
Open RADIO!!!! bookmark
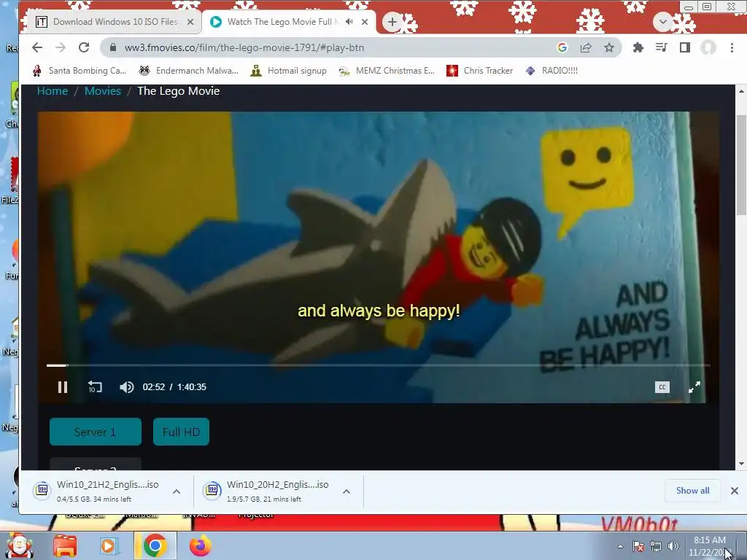[x=551, y=71]
